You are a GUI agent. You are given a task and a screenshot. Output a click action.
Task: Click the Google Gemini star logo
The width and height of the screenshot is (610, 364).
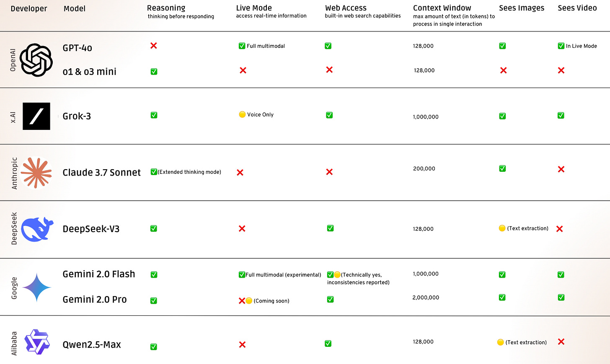point(37,287)
